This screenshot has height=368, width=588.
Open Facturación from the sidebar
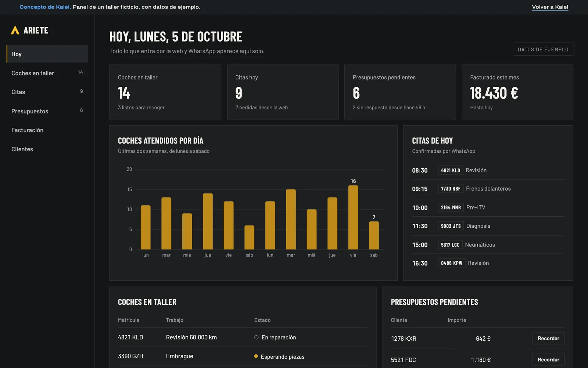[47, 130]
